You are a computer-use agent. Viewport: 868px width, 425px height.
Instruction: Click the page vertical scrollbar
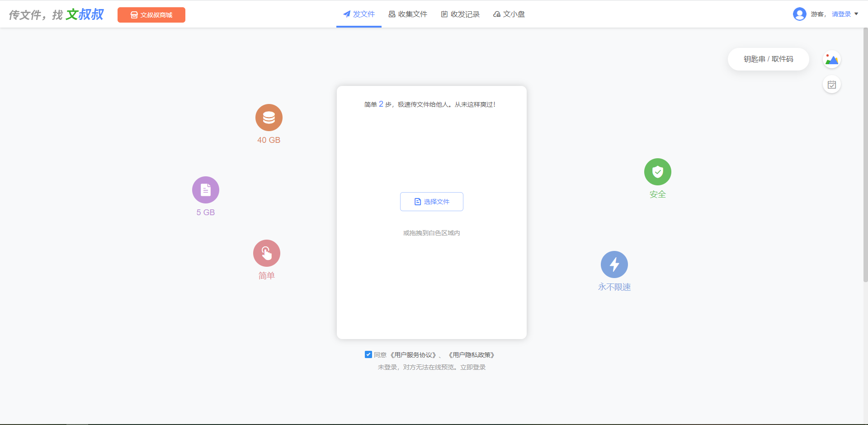pyautogui.click(x=865, y=155)
